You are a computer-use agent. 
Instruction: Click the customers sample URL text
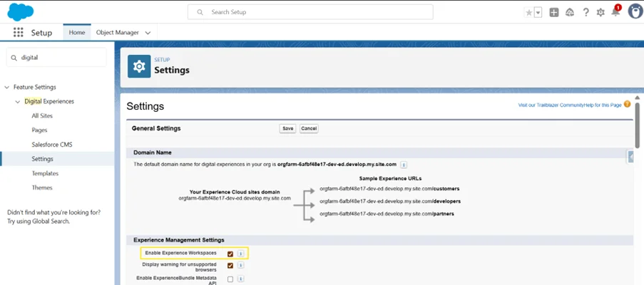coord(389,189)
